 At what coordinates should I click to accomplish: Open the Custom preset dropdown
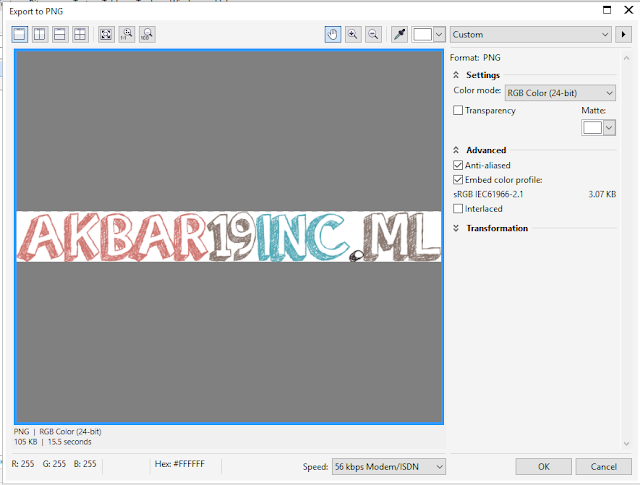pos(530,35)
